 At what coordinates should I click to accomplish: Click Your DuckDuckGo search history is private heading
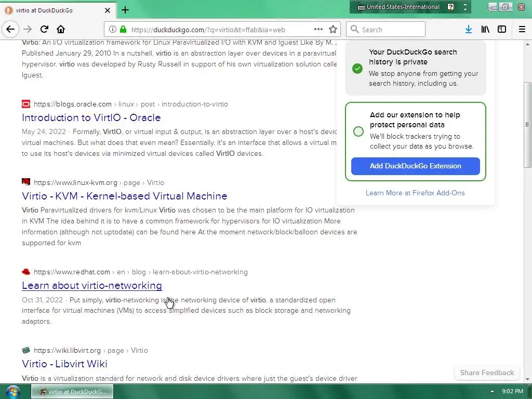pos(413,57)
